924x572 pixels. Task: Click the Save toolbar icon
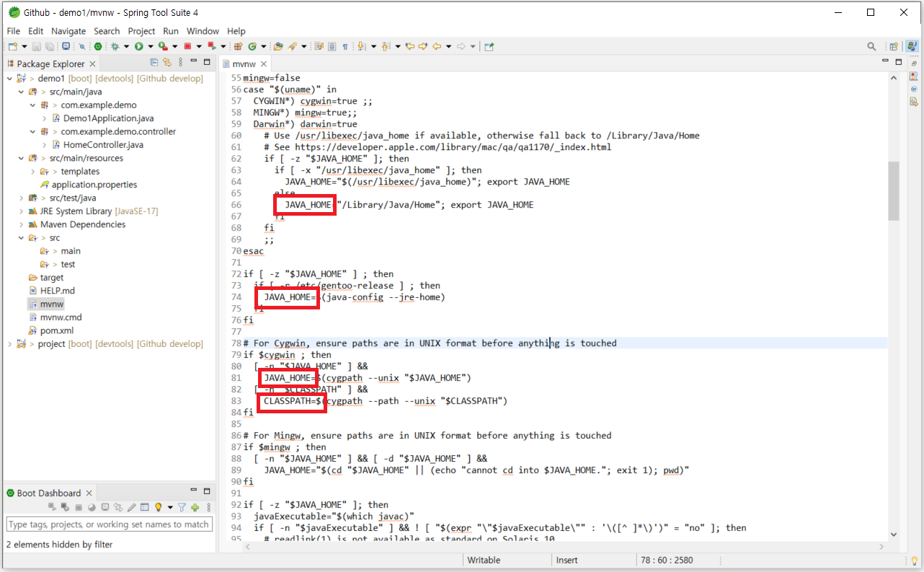[36, 46]
